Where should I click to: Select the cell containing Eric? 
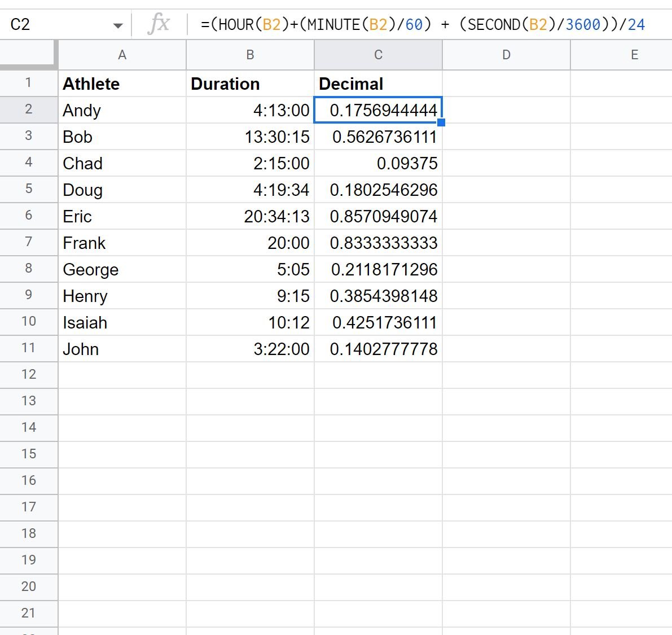tap(122, 216)
